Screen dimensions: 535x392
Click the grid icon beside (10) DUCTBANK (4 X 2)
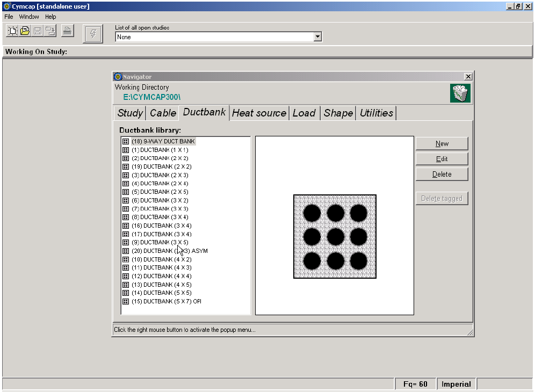point(126,259)
